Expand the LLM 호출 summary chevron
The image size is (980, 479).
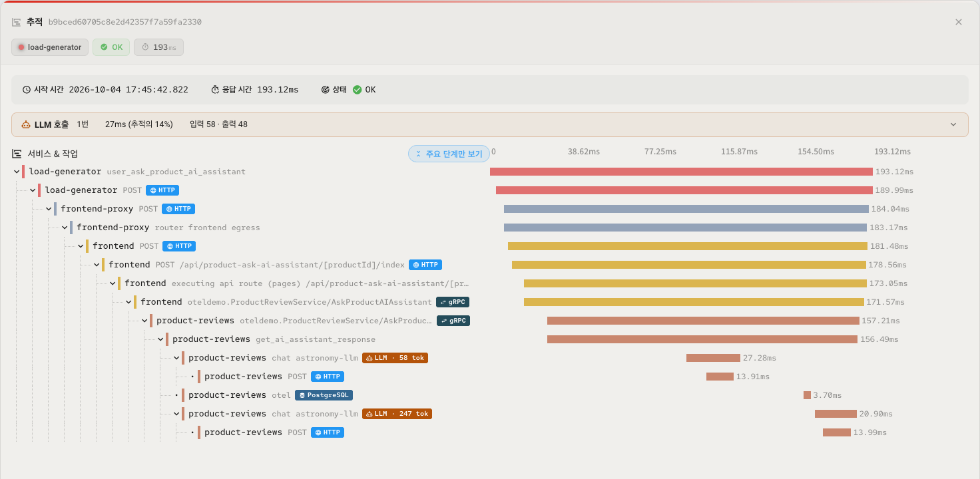953,124
